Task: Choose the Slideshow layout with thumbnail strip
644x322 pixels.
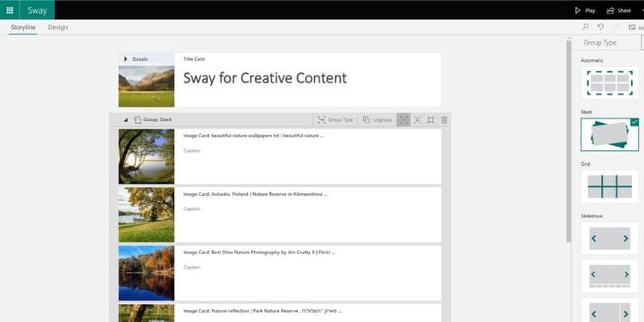Action: [x=610, y=276]
